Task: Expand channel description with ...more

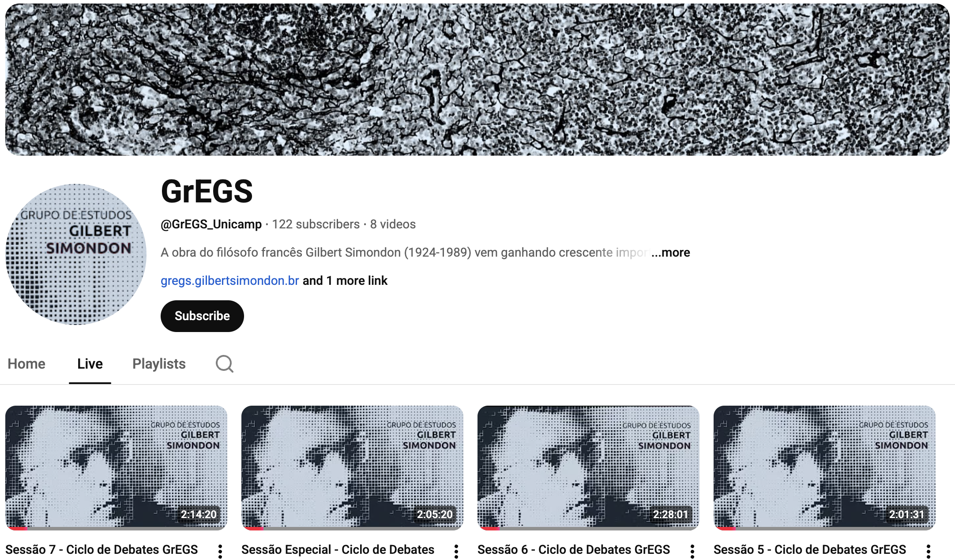Action: (671, 253)
